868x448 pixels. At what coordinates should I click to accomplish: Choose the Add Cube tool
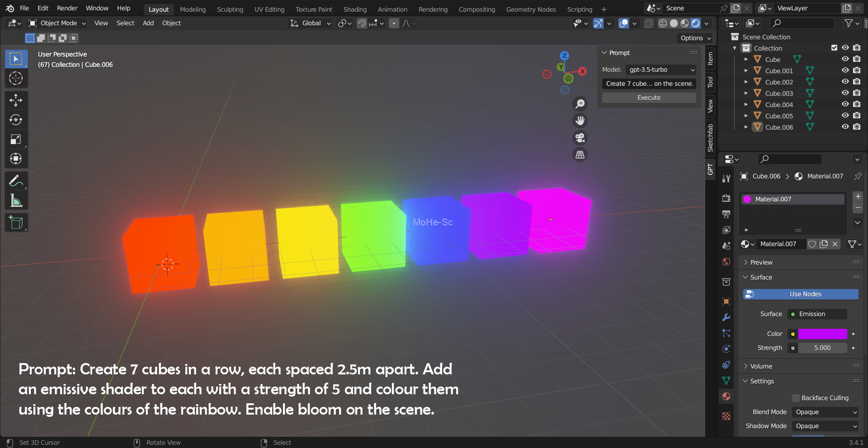16,223
